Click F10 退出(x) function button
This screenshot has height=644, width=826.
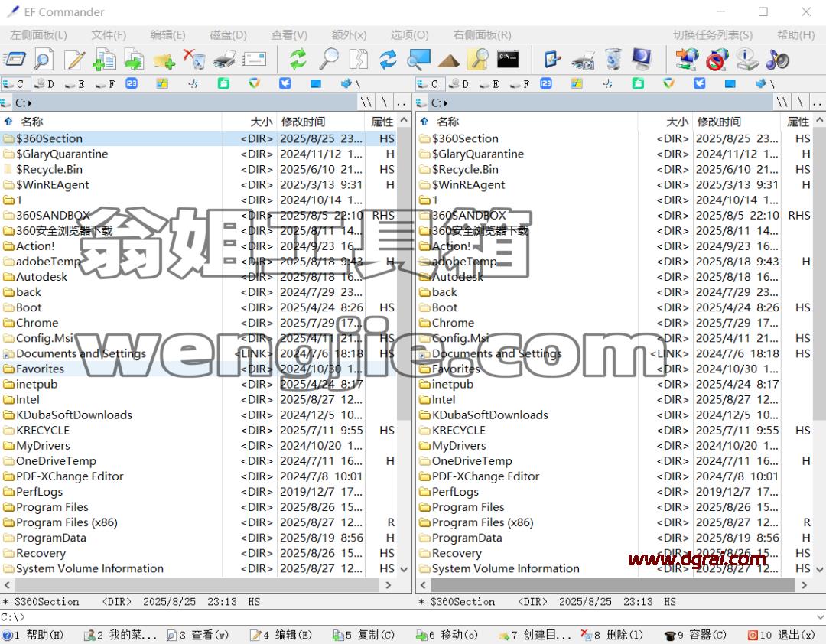[x=781, y=635]
